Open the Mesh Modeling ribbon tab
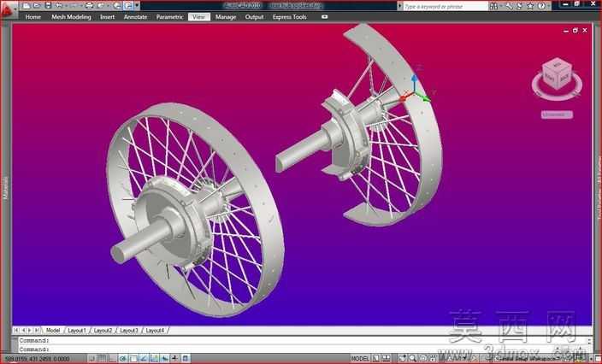The image size is (602, 364). coord(71,17)
